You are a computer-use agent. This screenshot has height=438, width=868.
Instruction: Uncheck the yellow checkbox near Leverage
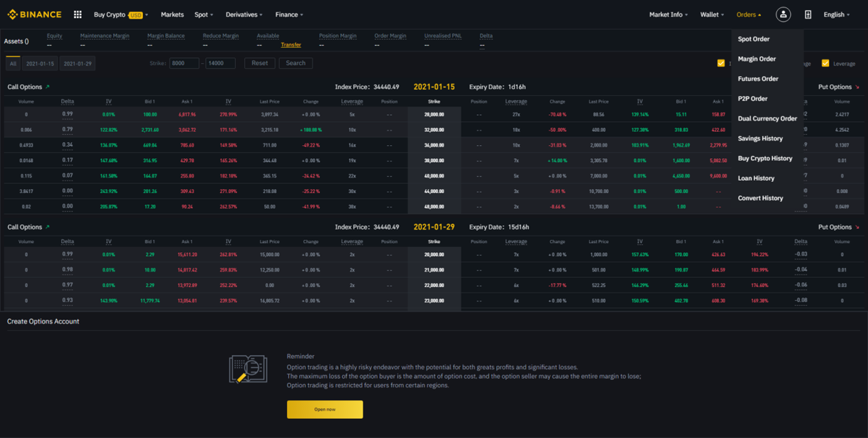[827, 63]
